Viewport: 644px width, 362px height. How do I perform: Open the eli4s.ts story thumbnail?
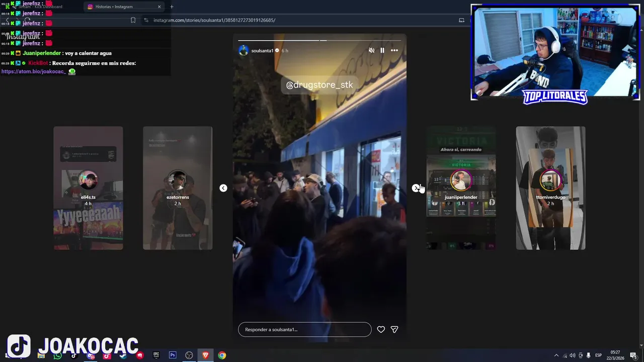(x=88, y=188)
